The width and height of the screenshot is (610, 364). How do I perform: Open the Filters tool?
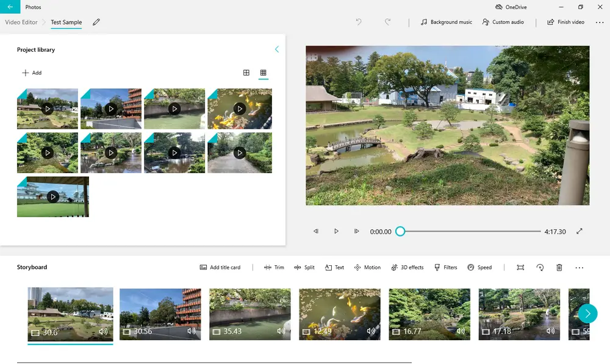click(445, 268)
